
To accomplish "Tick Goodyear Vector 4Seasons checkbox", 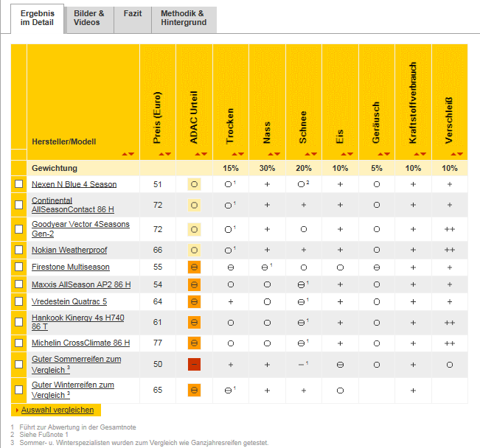I will (x=19, y=229).
